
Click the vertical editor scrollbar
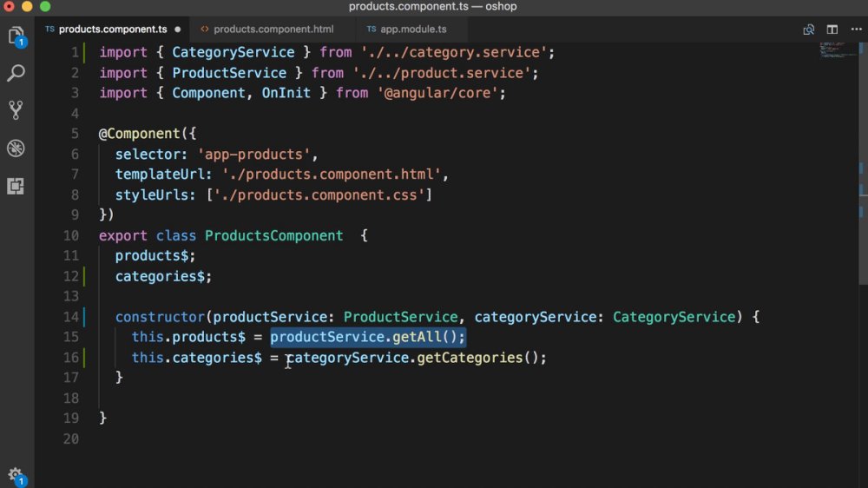click(x=863, y=166)
